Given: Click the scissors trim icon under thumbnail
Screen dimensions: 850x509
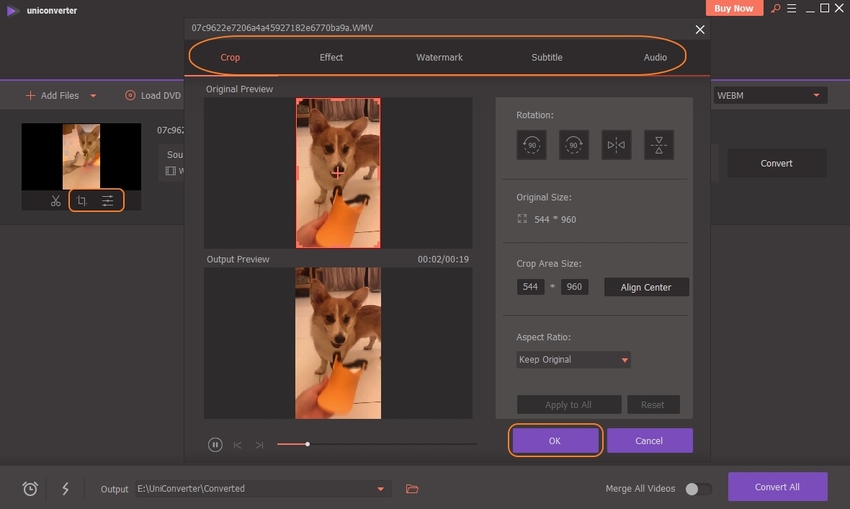Looking at the screenshot, I should pos(56,201).
